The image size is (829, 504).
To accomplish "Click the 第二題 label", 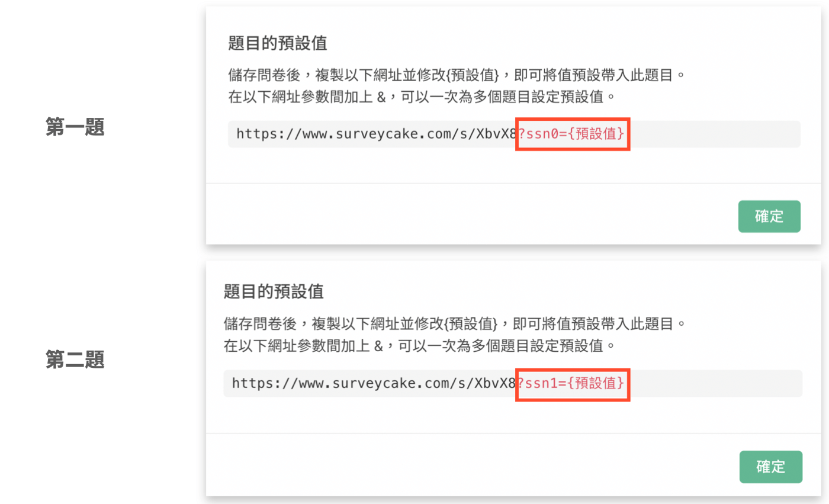I will [75, 359].
